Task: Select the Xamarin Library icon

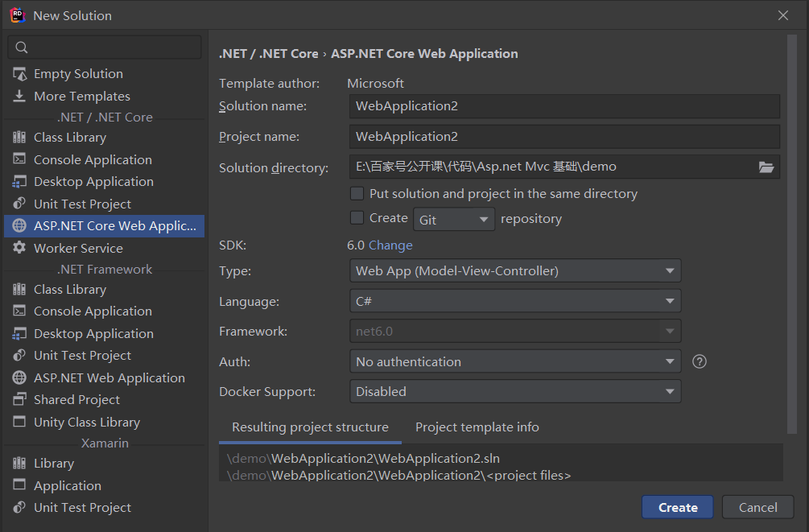Action: pos(19,464)
